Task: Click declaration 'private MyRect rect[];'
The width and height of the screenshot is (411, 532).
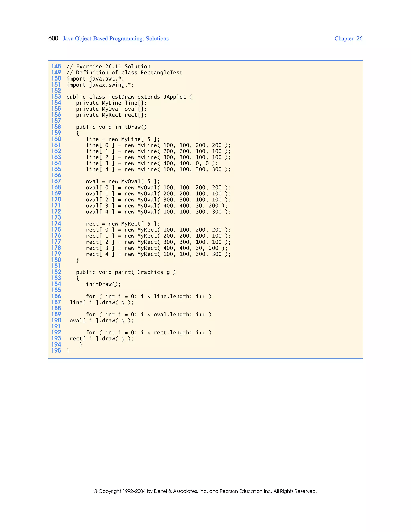Action: [x=112, y=115]
